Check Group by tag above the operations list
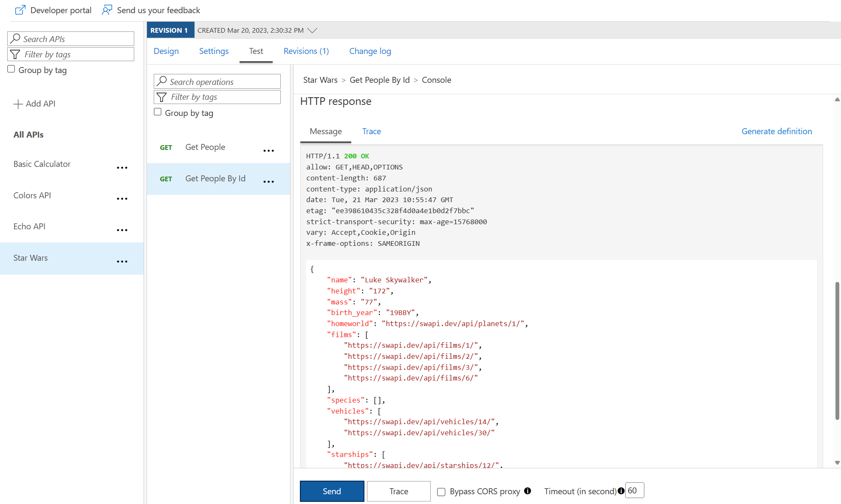The height and width of the screenshot is (504, 841). (x=158, y=112)
